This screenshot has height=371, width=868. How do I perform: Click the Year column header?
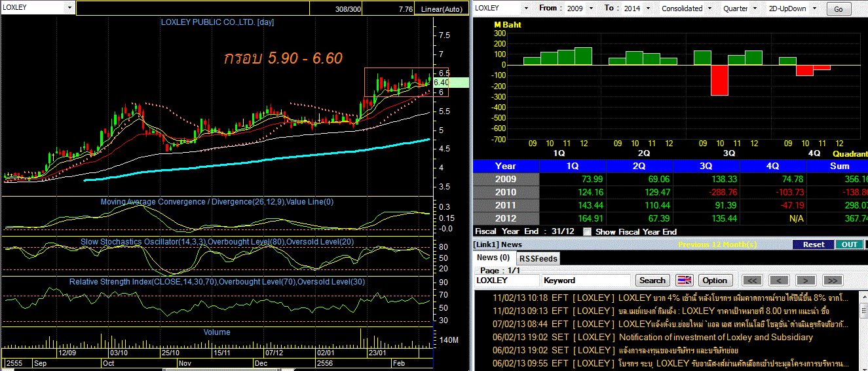point(506,166)
